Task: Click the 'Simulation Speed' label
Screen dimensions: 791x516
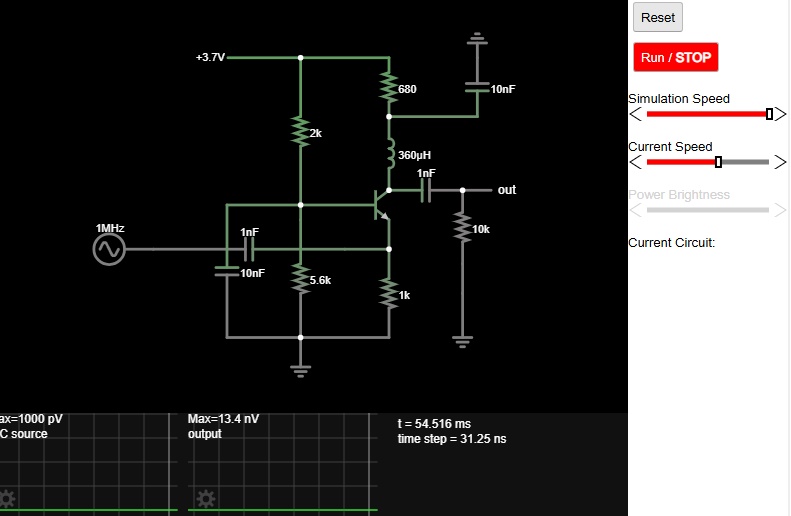Action: coord(679,98)
